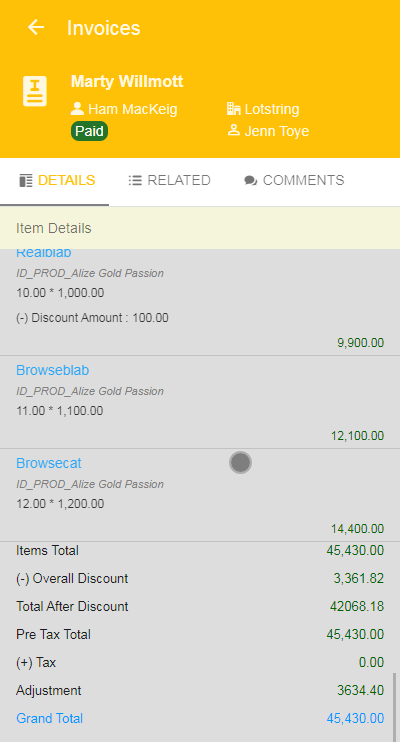
Task: Go back using the arrow icon
Action: point(36,27)
